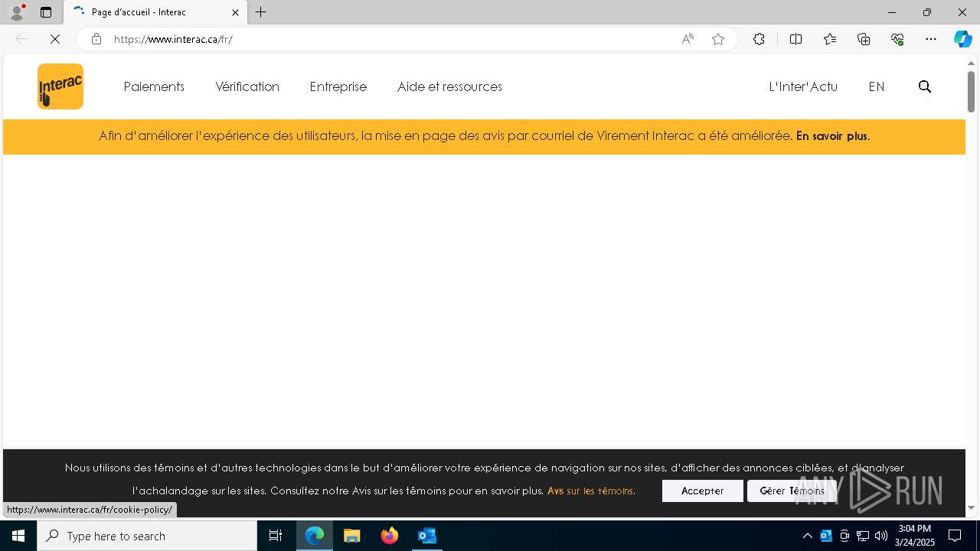
Task: Open File Explorer from the taskbar
Action: pos(352,536)
